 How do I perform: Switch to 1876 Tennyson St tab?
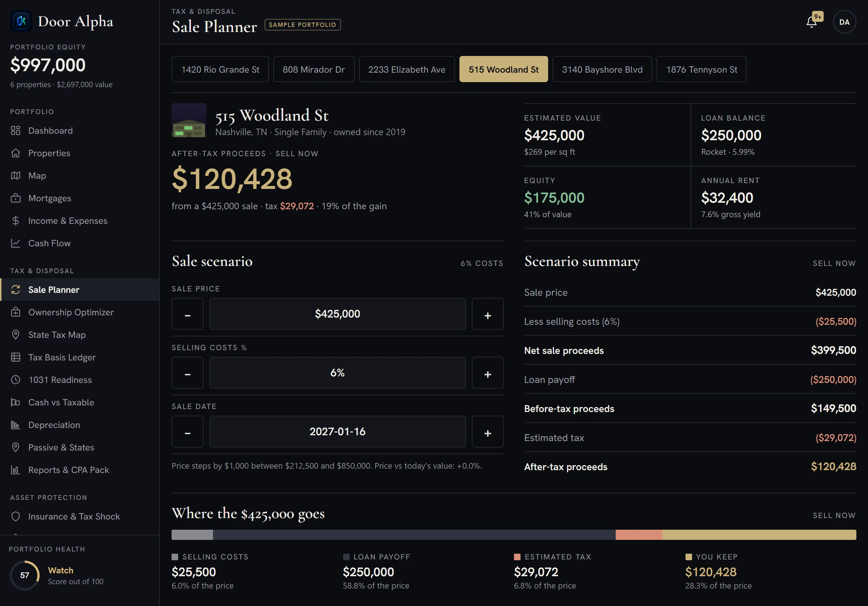(x=702, y=69)
